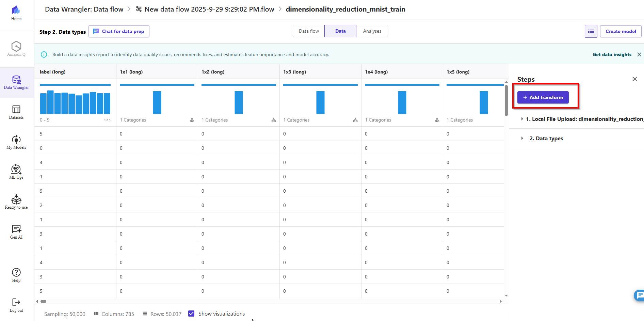This screenshot has width=644, height=321.
Task: Open Help in the sidebar
Action: pos(16,275)
